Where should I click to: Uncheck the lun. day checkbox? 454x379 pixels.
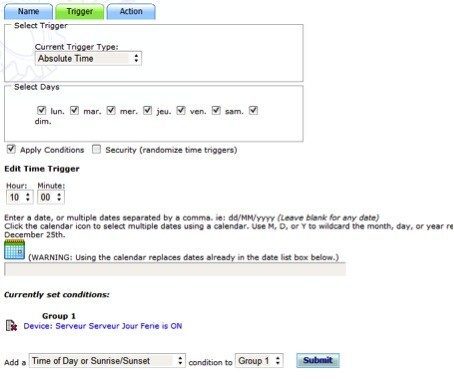pyautogui.click(x=41, y=110)
